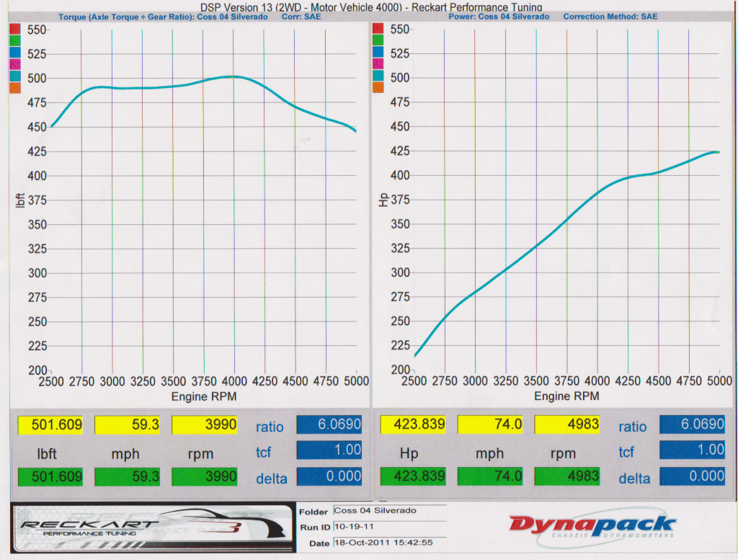Click yellow power rpm value 4983
Viewport: 738px width, 560px height.
pyautogui.click(x=567, y=425)
